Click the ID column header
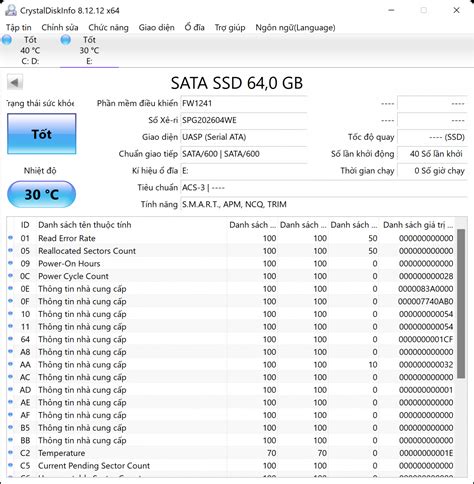This screenshot has width=474, height=484. coord(25,225)
